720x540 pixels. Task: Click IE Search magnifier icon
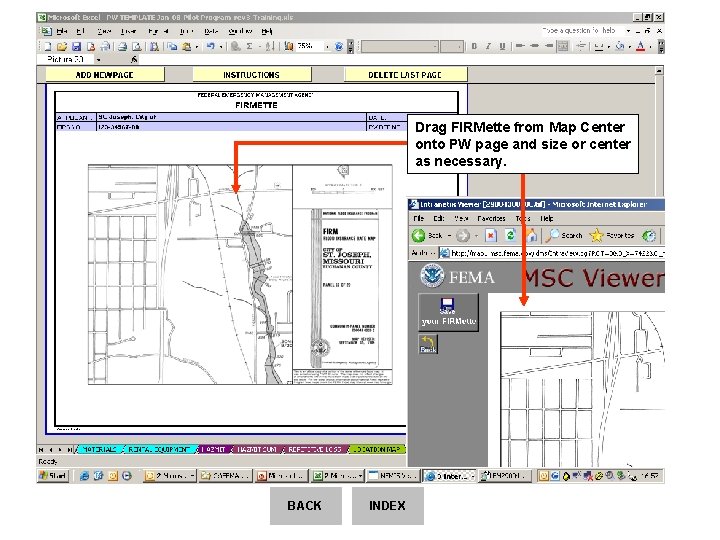click(x=552, y=236)
